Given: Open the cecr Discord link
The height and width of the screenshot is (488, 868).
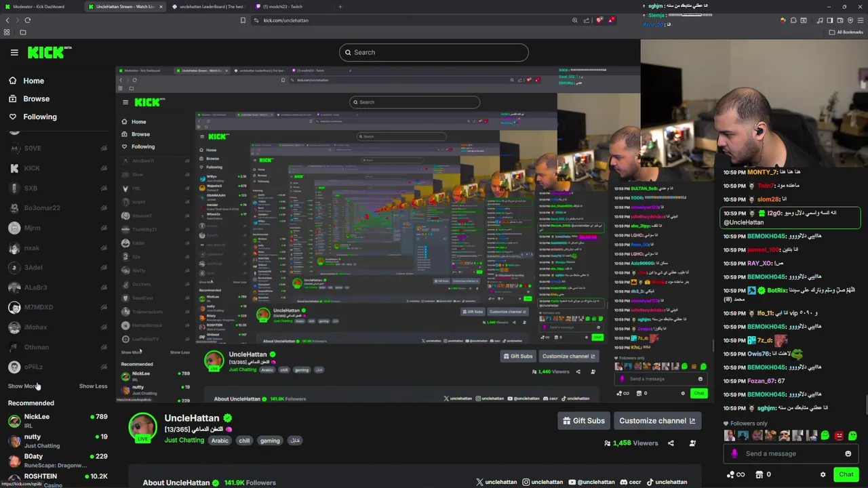Looking at the screenshot, I should 630,482.
